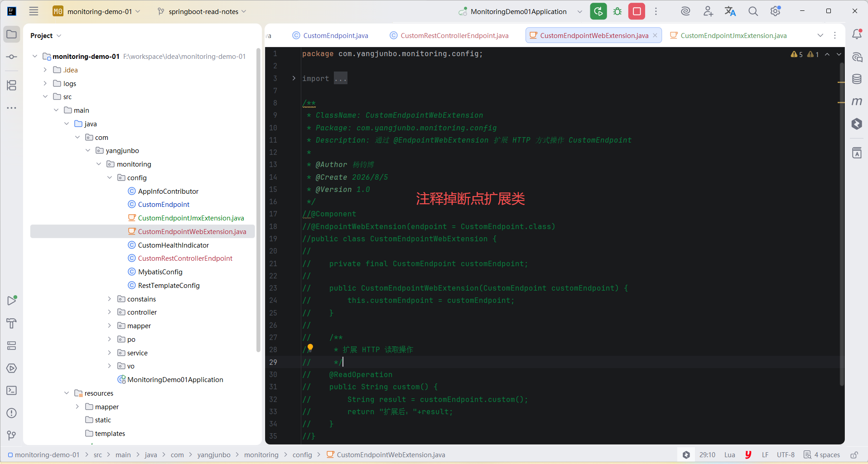Open Search Everywhere magnifier
This screenshot has width=868, height=464.
pos(753,11)
